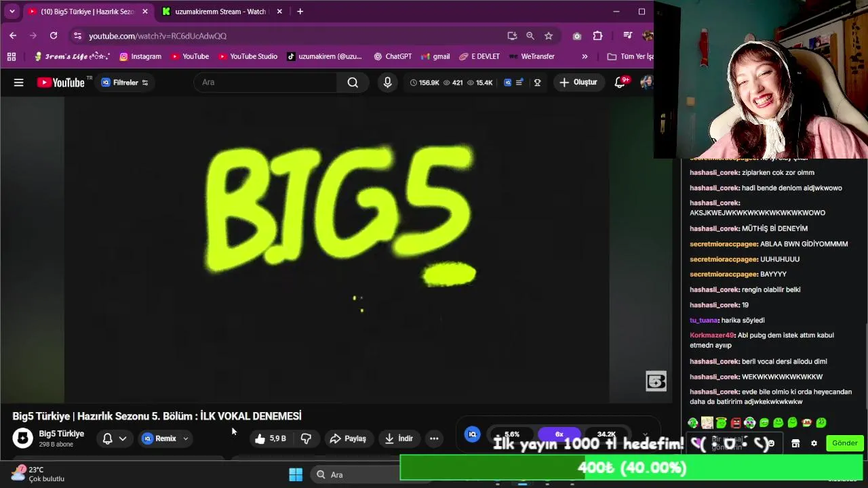The width and height of the screenshot is (868, 488).
Task: Click the install app icon in address bar
Action: point(512,36)
